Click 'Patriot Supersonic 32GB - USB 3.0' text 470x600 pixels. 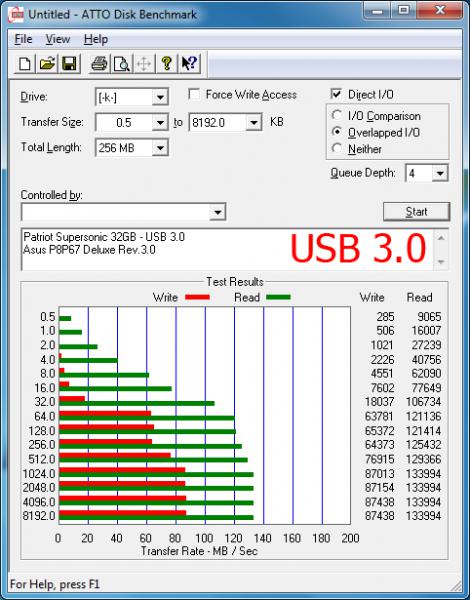click(x=104, y=237)
